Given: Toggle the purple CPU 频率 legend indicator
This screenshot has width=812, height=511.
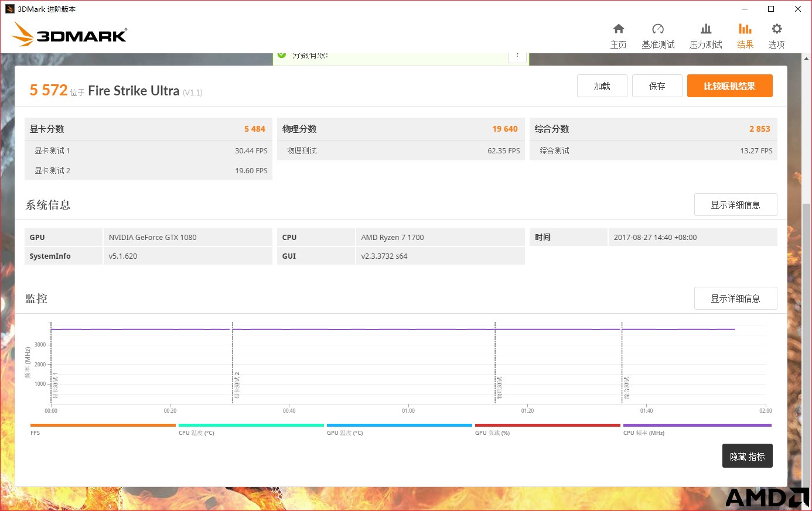Looking at the screenshot, I should coord(698,426).
